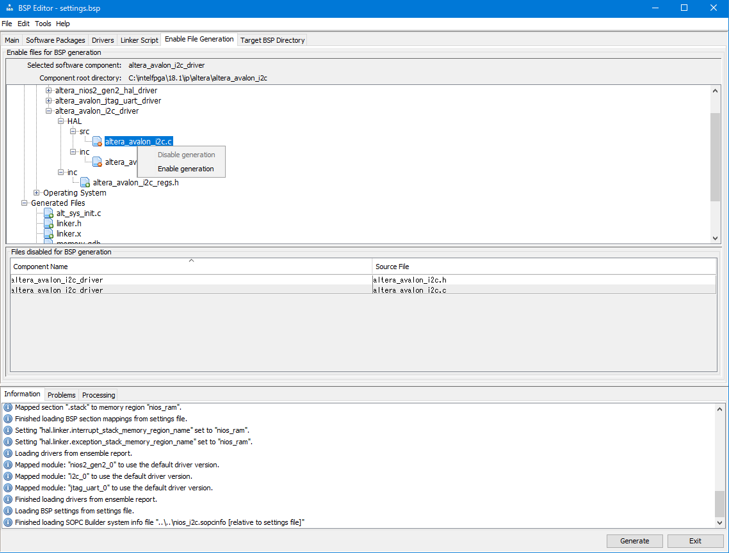
Task: Collapse the src folder node
Action: (73, 131)
